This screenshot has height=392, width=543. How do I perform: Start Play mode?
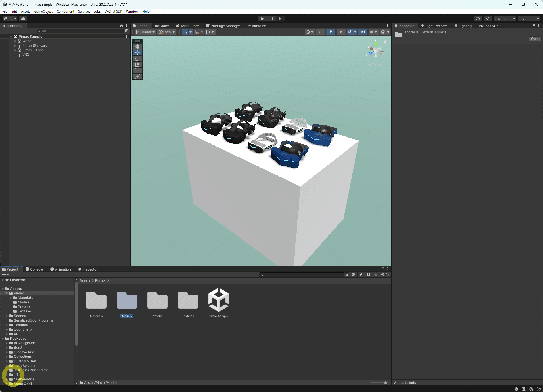263,19
